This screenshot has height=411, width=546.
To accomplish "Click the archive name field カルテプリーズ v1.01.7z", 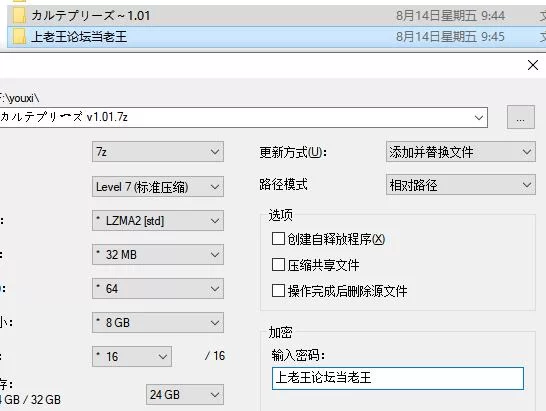I will (243, 117).
